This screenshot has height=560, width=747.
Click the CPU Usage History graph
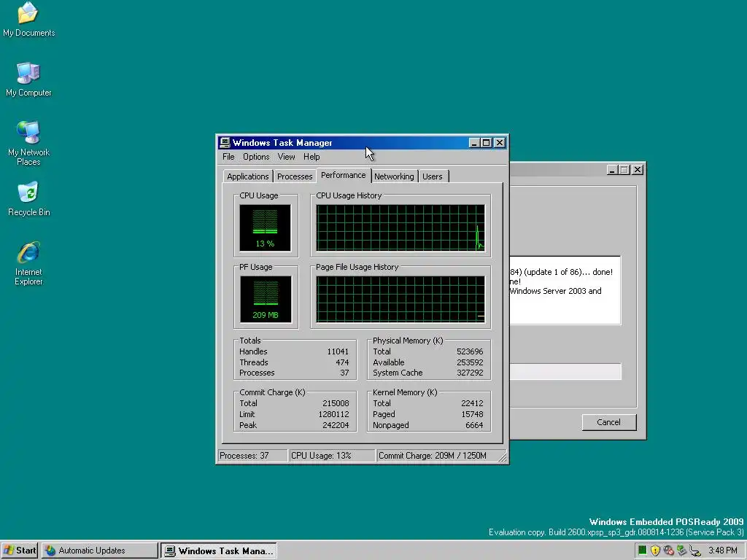coord(400,227)
